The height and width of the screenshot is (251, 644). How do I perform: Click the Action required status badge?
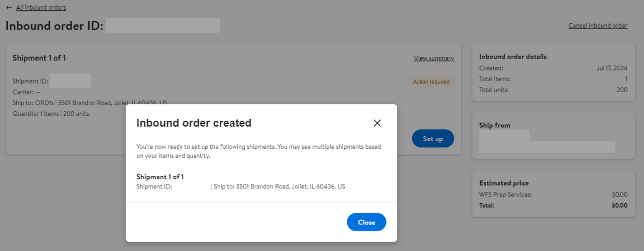431,82
